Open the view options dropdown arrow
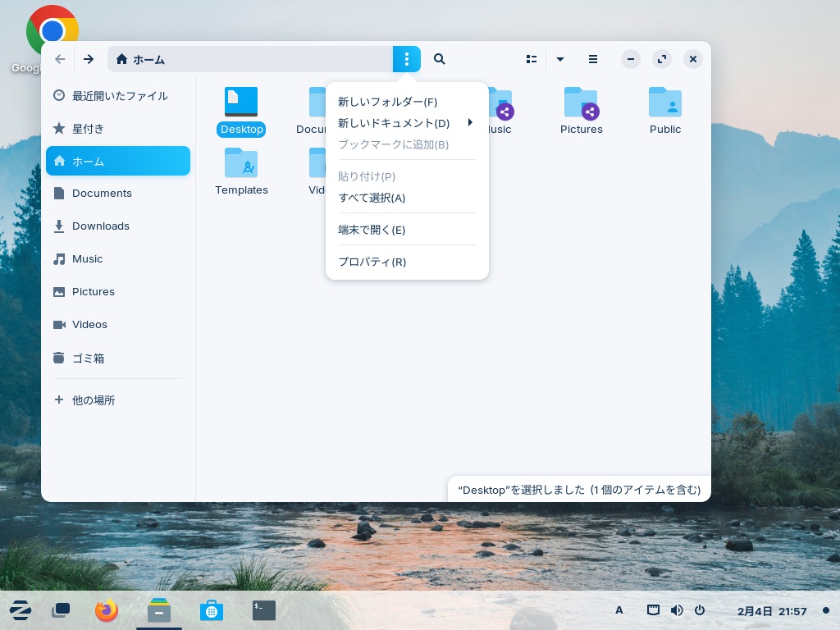840x630 pixels. [x=560, y=59]
